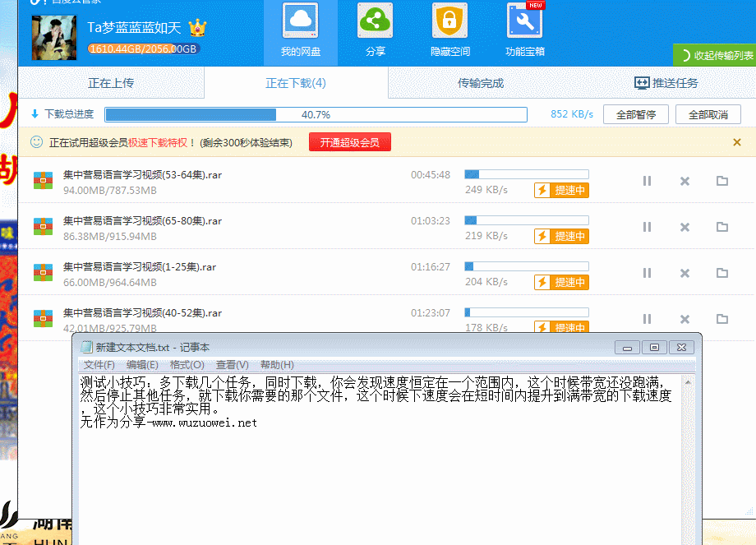This screenshot has width=756, height=545.
Task: Click the 提速中 boost badge on top download
Action: [x=561, y=190]
